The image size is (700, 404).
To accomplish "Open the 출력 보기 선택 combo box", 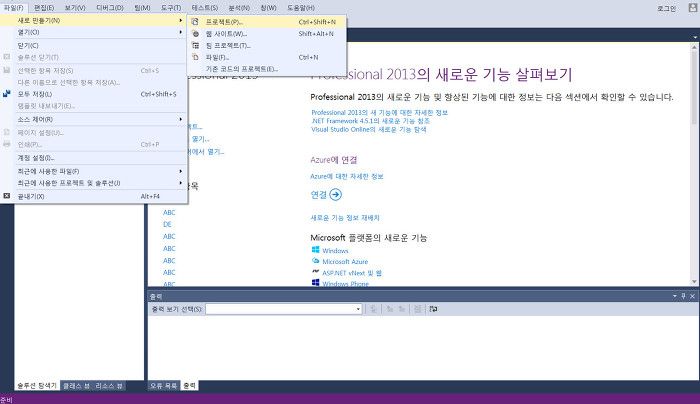I will (284, 309).
